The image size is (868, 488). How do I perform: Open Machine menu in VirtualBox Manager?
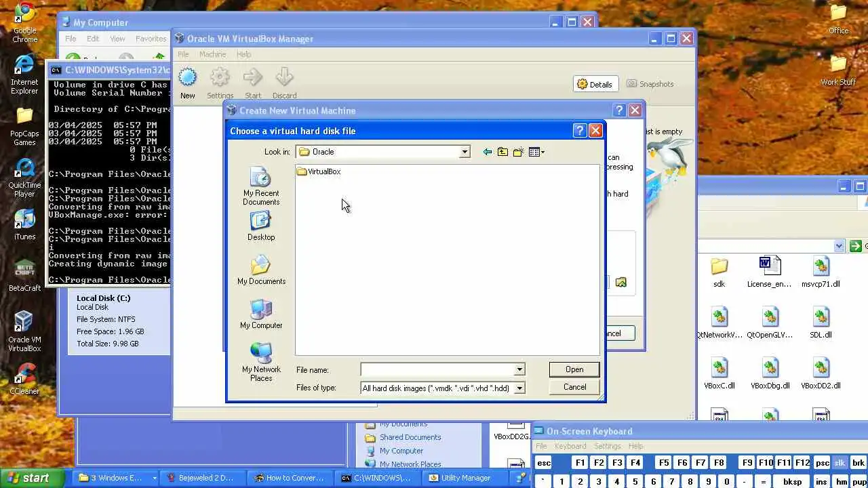pyautogui.click(x=212, y=54)
